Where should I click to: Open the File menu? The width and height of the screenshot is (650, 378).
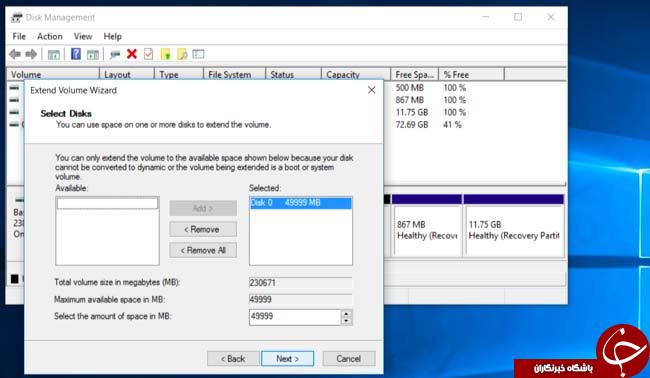tap(19, 36)
